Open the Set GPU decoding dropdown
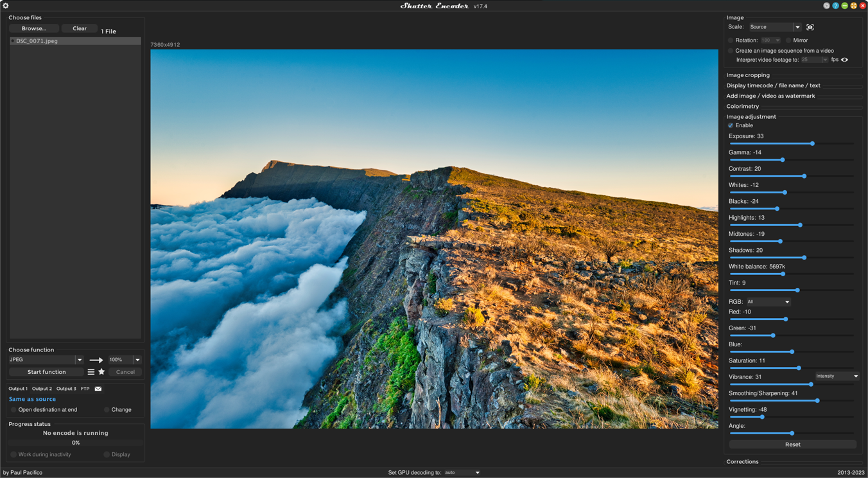The width and height of the screenshot is (868, 478). tap(461, 472)
